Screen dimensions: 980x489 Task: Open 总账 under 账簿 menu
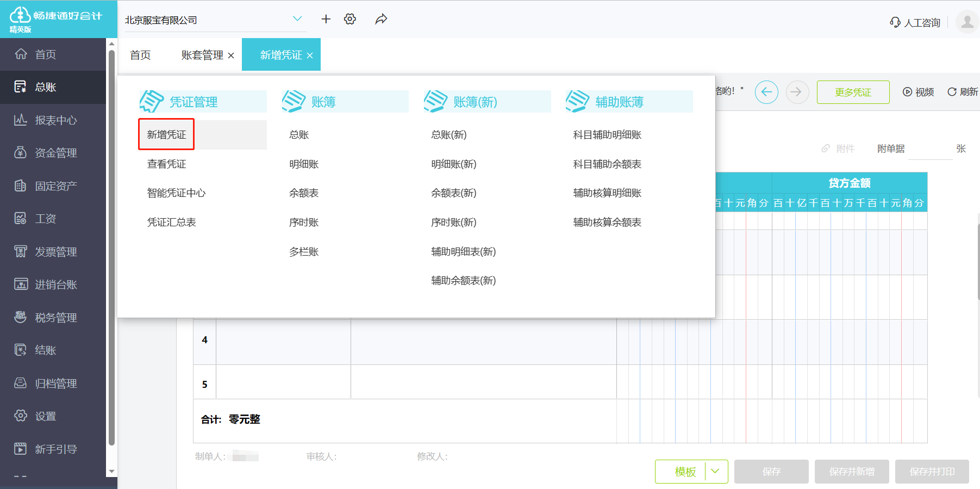point(299,134)
